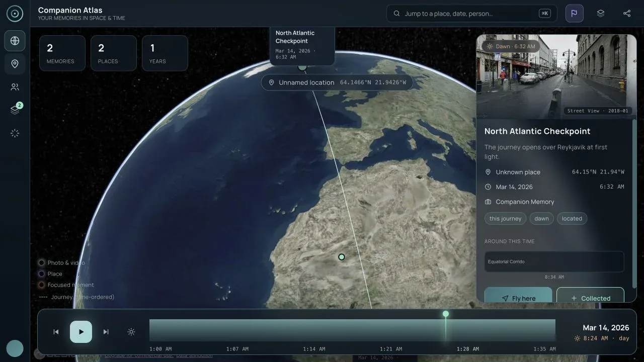Click the Fly here button
This screenshot has height=362, width=644.
[x=518, y=295]
